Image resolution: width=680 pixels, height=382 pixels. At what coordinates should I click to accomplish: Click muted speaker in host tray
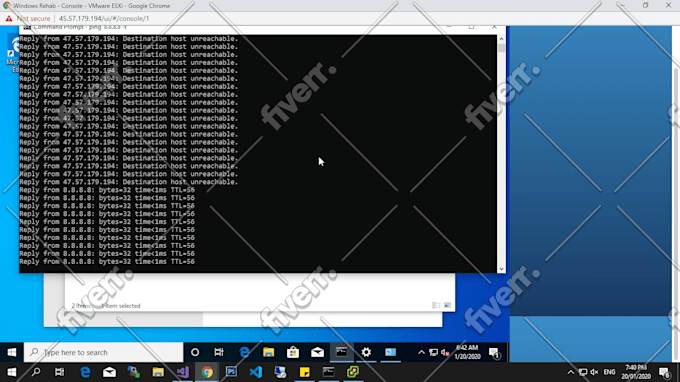(595, 372)
